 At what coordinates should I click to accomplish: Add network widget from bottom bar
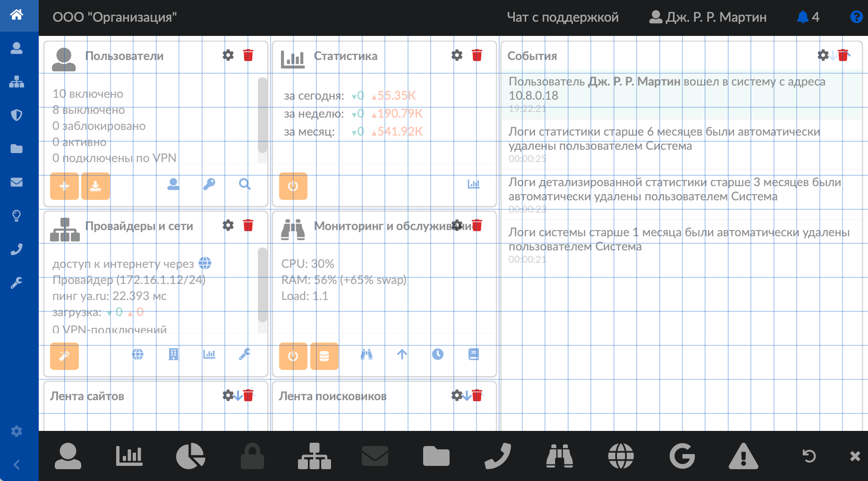(314, 456)
